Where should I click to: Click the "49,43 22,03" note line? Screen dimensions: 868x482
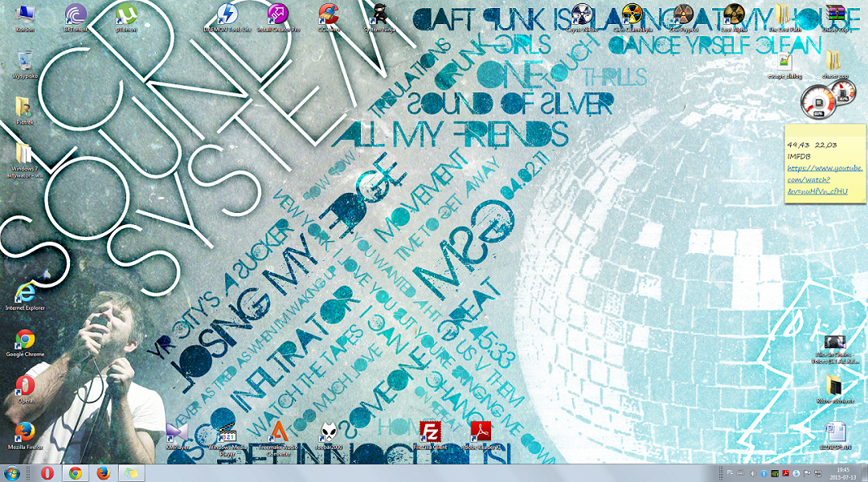(812, 145)
